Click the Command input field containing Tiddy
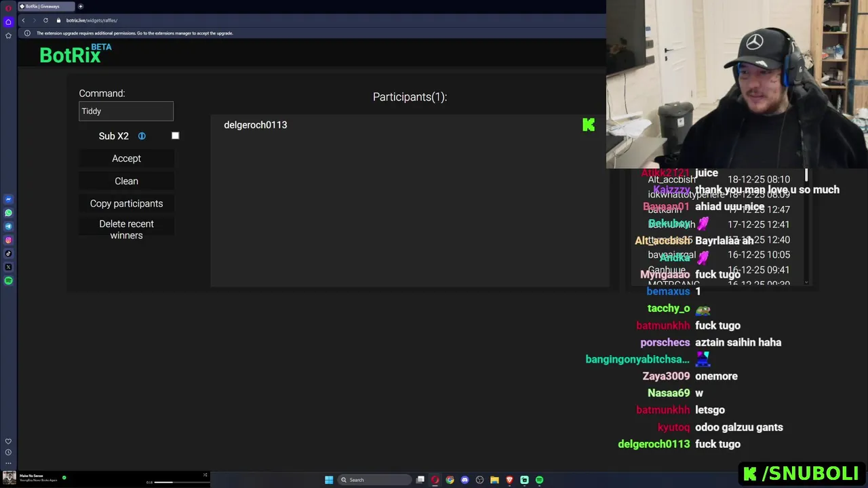 click(126, 111)
